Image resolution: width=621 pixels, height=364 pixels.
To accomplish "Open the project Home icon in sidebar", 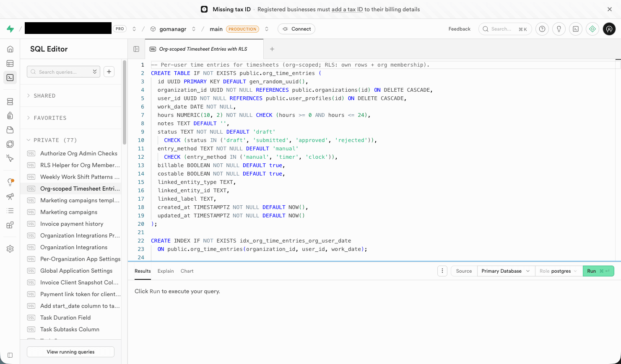I will [10, 49].
